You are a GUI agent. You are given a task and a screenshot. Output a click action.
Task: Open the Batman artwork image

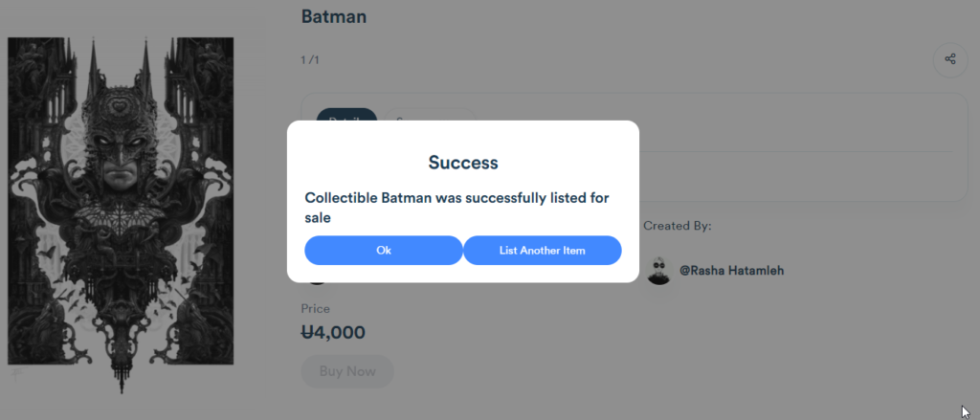121,201
